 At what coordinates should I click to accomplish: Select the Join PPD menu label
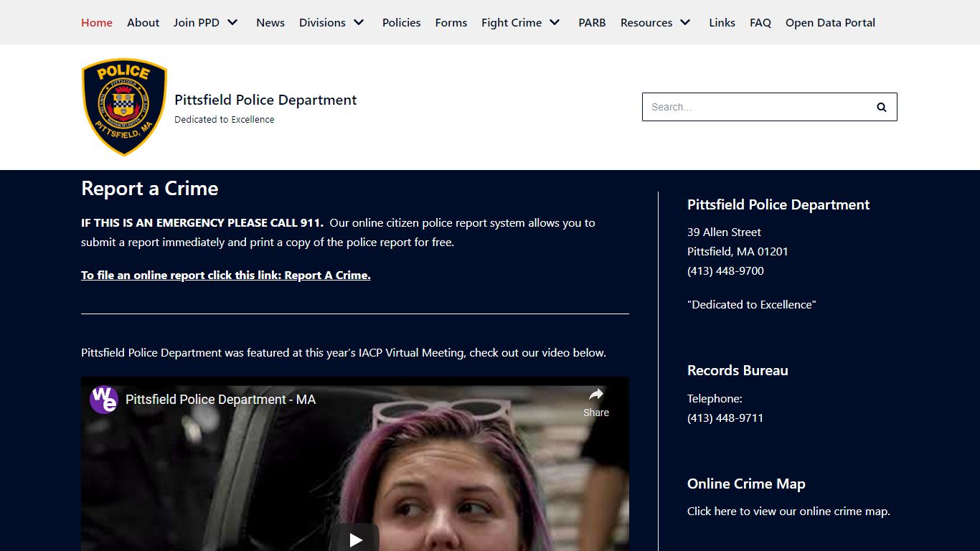pos(197,22)
